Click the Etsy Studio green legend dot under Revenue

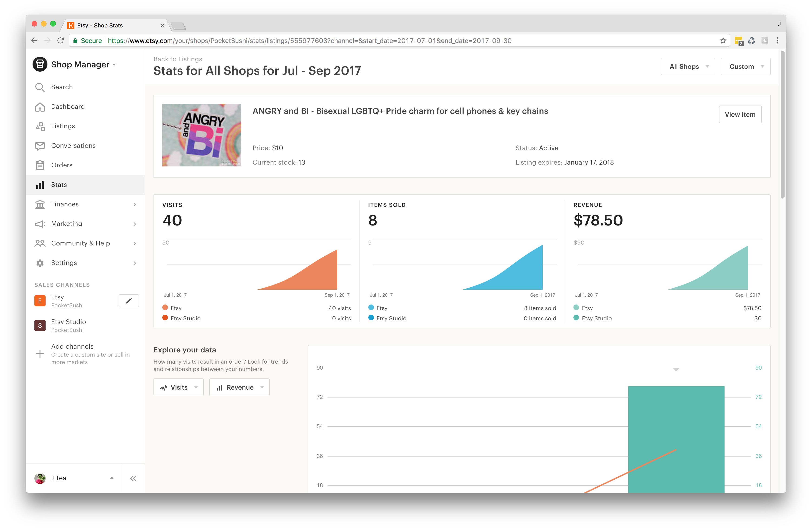pos(576,318)
